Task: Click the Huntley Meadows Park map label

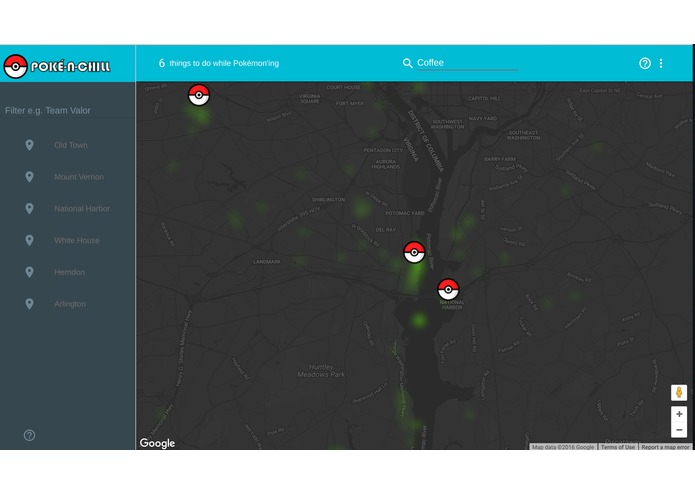Action: pos(321,370)
